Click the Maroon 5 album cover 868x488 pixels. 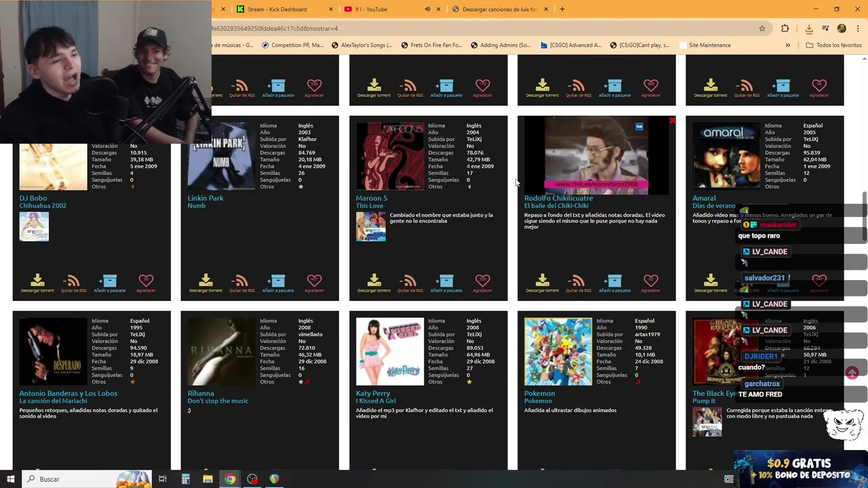pyautogui.click(x=390, y=156)
